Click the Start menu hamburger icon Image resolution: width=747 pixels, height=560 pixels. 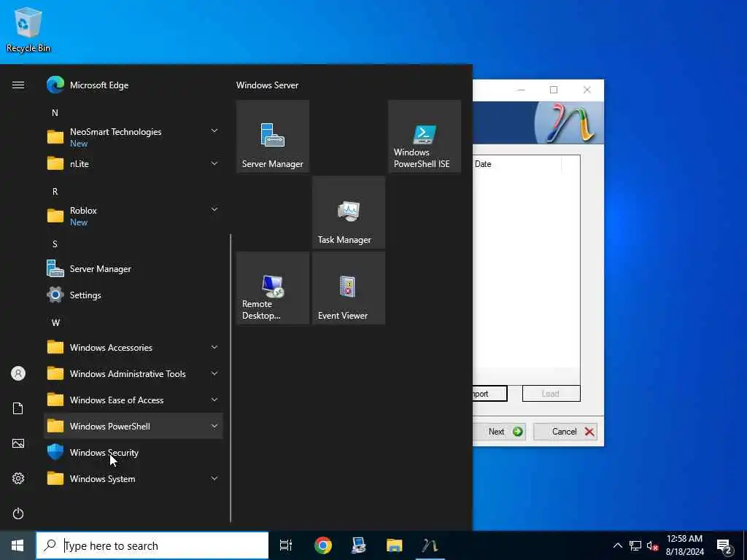click(x=18, y=85)
